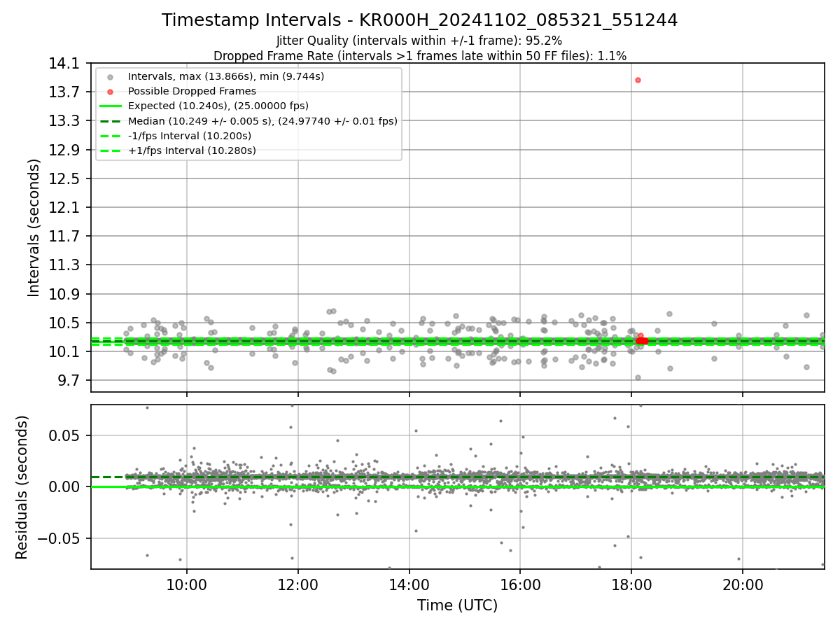This screenshot has height=630, width=840.
Task: Click the 12:00 tick label
Action: tap(298, 584)
